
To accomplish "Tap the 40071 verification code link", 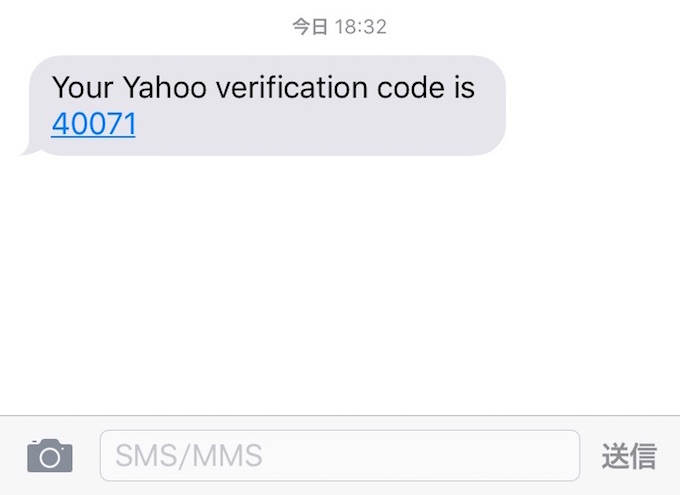I will [x=93, y=124].
